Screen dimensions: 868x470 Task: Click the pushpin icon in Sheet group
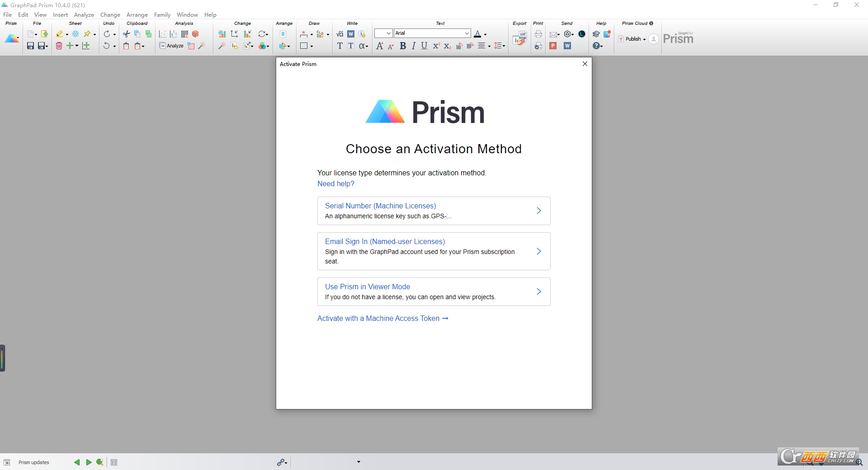(x=87, y=34)
